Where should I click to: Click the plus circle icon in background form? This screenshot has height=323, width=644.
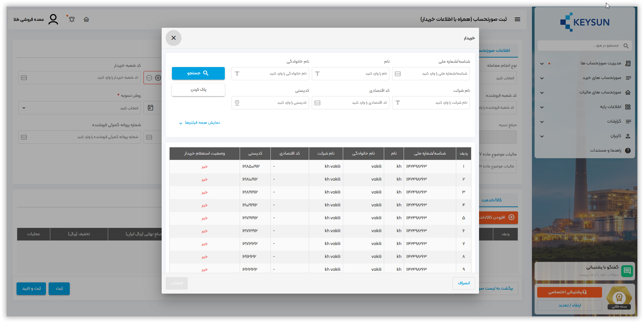click(x=158, y=78)
